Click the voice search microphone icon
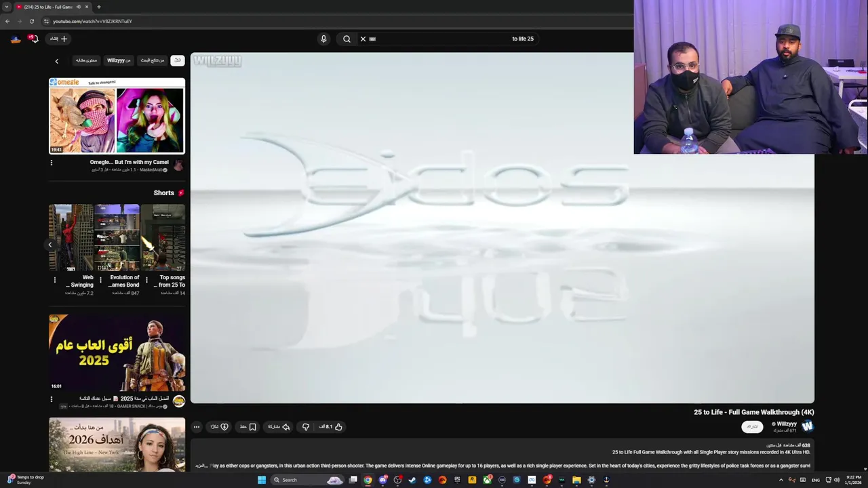Viewport: 868px width, 488px height. tap(323, 39)
